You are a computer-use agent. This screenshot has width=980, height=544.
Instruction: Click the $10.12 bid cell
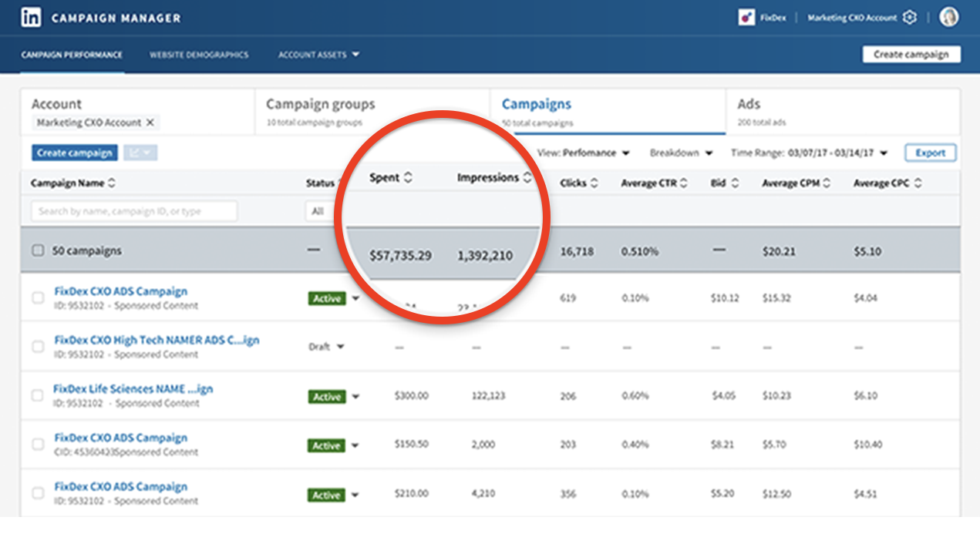(x=725, y=298)
